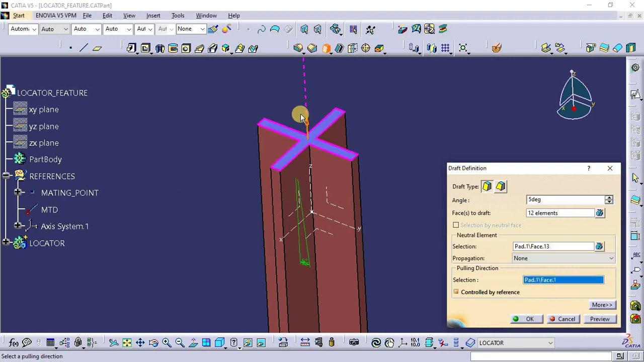644x362 pixels.
Task: Open the None layer dropdown
Action: (x=191, y=29)
